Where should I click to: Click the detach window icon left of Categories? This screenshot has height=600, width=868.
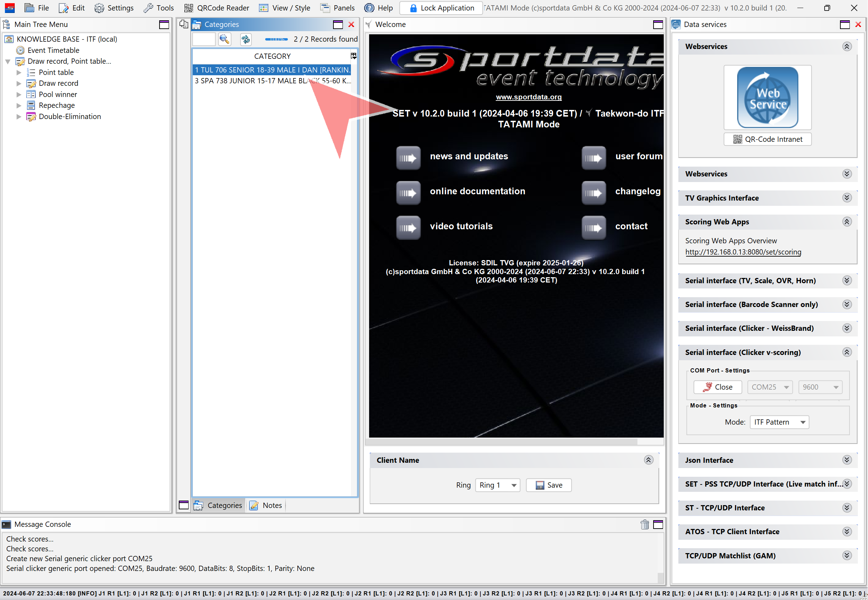(183, 25)
